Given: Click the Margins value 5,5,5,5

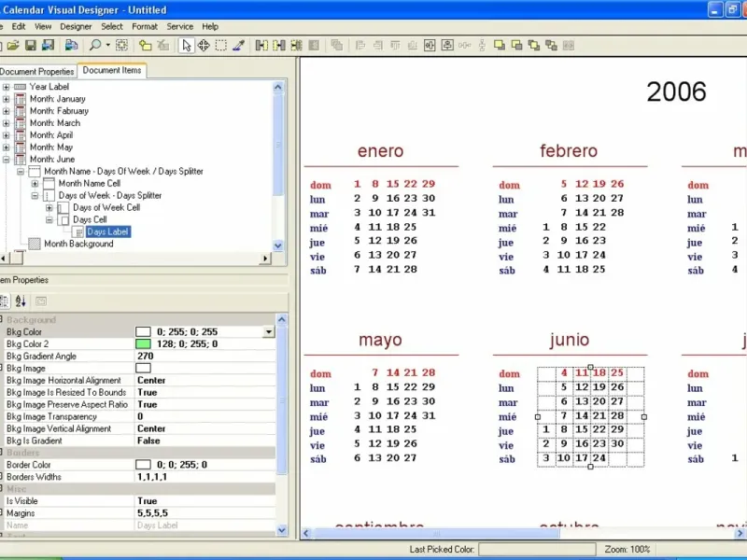Looking at the screenshot, I should 152,513.
